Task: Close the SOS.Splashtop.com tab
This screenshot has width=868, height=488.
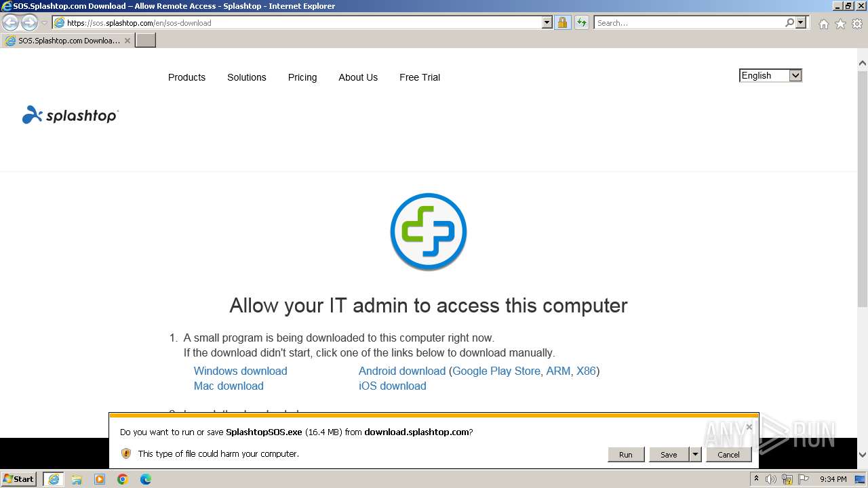Action: [127, 41]
